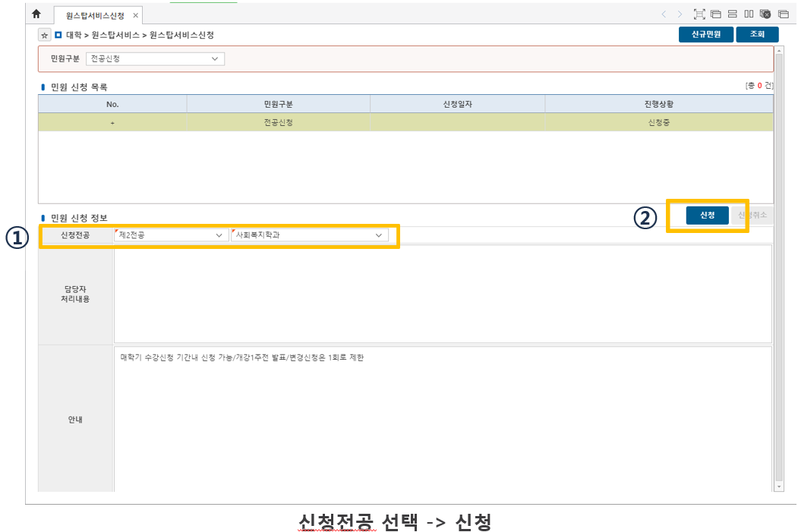Close the 원스탑서비스신청 tab
The height and width of the screenshot is (532, 798).
(x=135, y=15)
